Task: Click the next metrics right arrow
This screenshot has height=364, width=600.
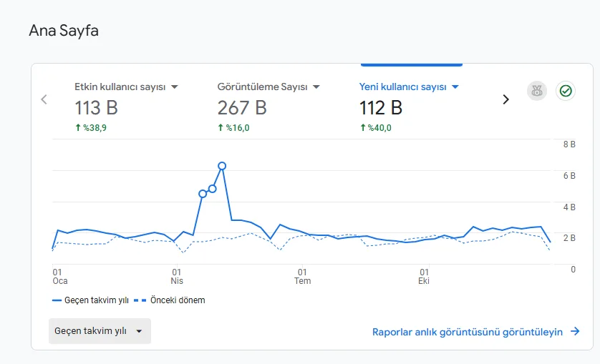Action: click(506, 99)
